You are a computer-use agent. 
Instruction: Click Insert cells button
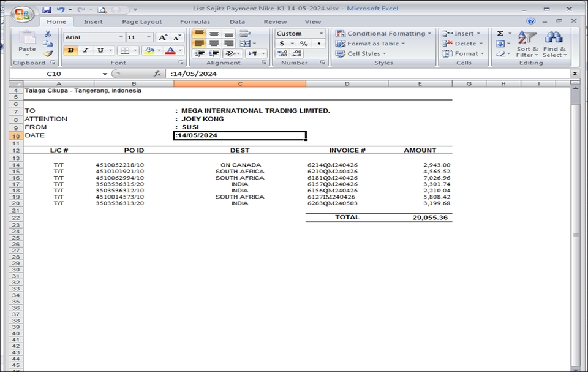461,34
